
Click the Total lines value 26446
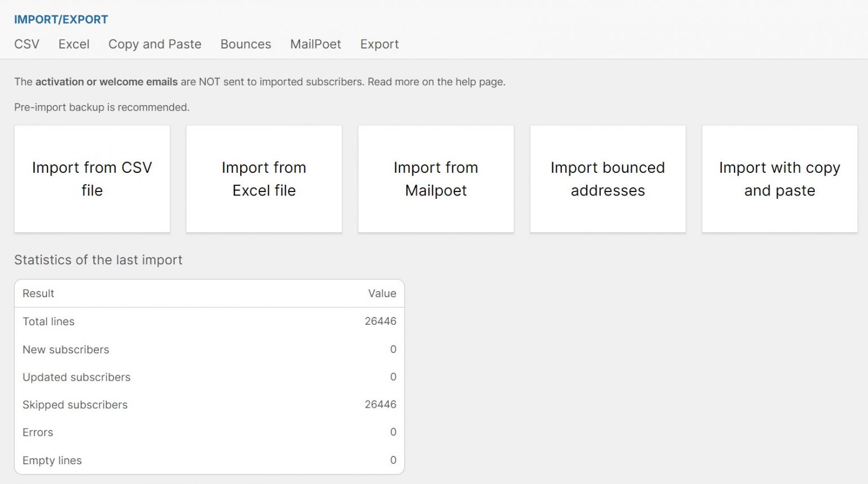coord(380,321)
